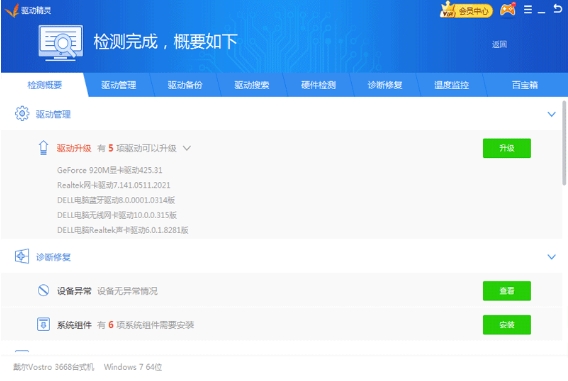Click the vertical scrollbar thumb on the right
The height and width of the screenshot is (381, 568).
pos(565,143)
